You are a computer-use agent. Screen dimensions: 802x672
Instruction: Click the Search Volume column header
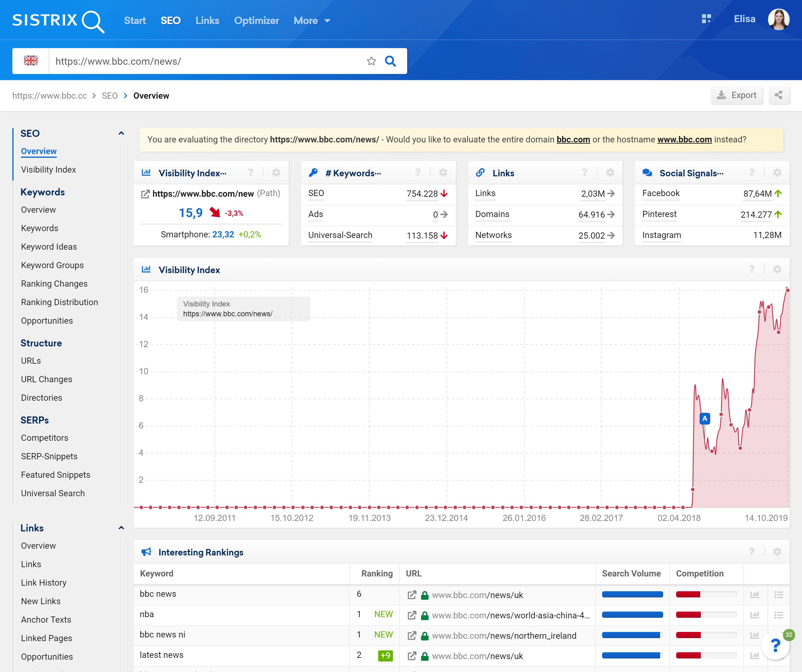(631, 573)
